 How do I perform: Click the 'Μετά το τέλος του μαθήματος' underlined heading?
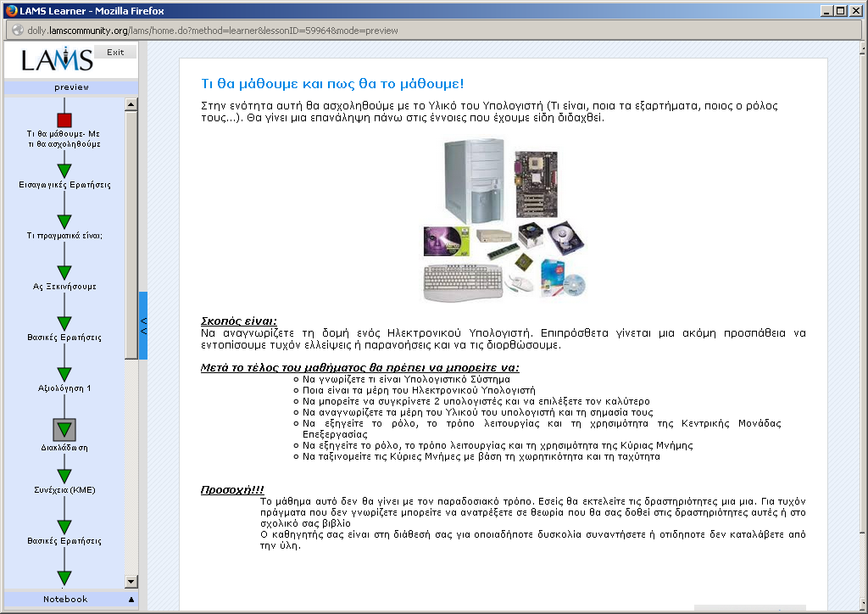point(359,367)
